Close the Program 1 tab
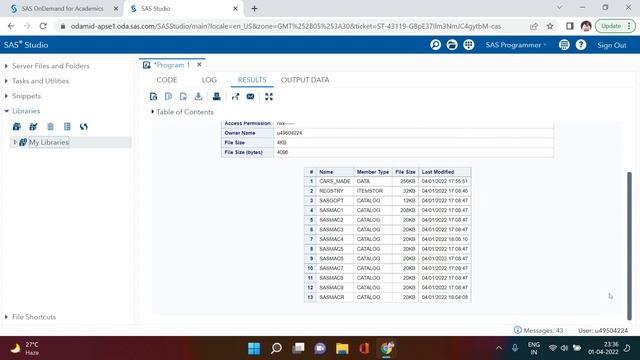 [199, 64]
